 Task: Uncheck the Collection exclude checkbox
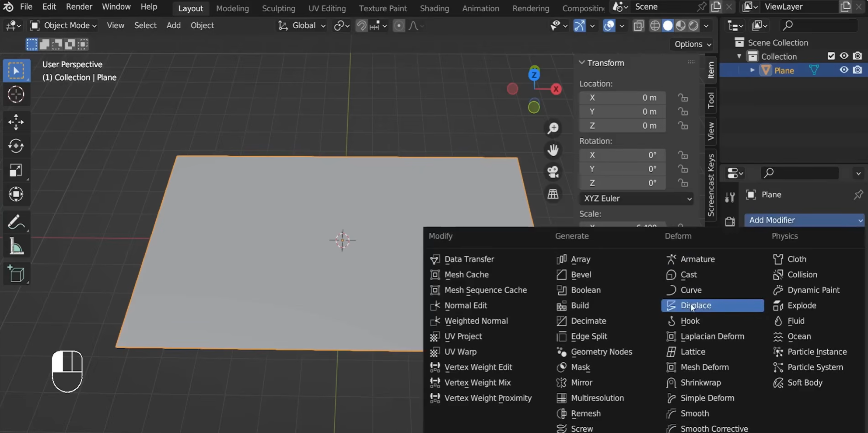pyautogui.click(x=831, y=56)
